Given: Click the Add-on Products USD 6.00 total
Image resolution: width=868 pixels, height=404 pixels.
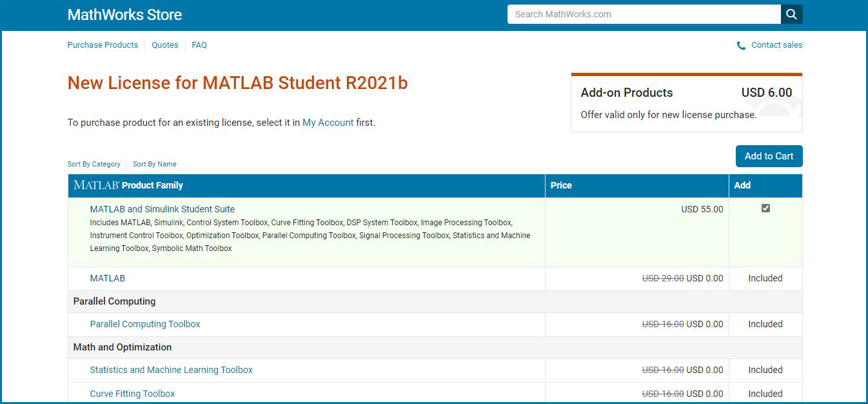Looking at the screenshot, I should click(x=767, y=92).
